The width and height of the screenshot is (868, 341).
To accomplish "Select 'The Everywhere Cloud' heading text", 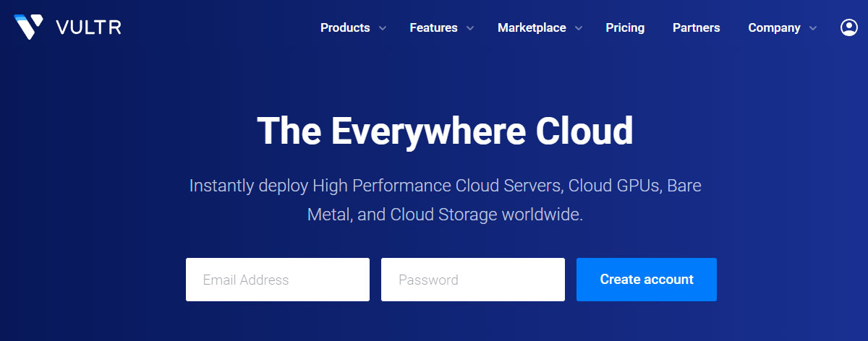I will point(445,131).
